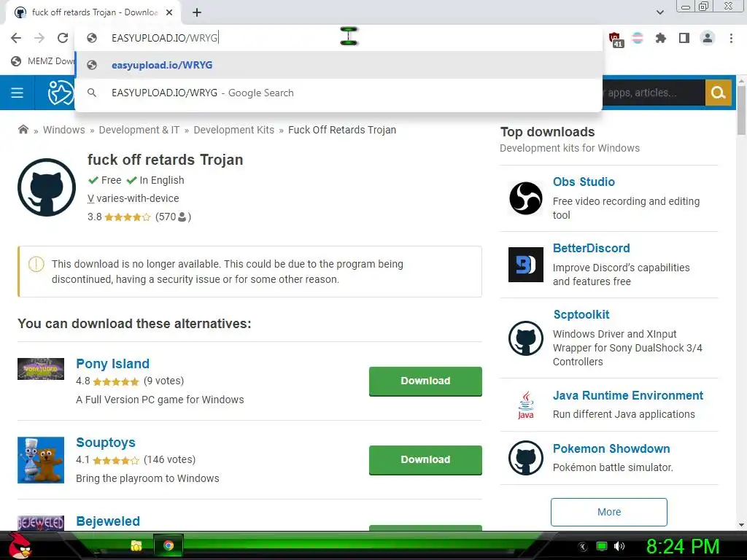Open Scptoolkit from top downloads
The height and width of the screenshot is (560, 747).
point(581,315)
